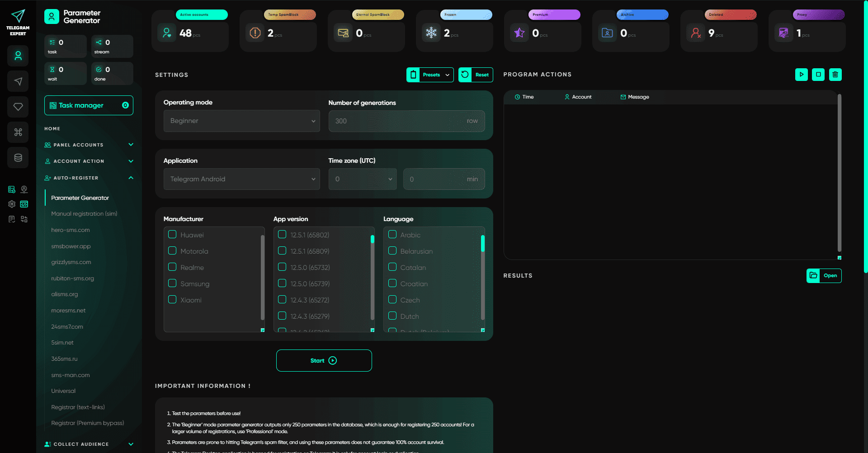Open Registrar (Premium bypass) menu item
This screenshot has height=453, width=868.
point(88,423)
